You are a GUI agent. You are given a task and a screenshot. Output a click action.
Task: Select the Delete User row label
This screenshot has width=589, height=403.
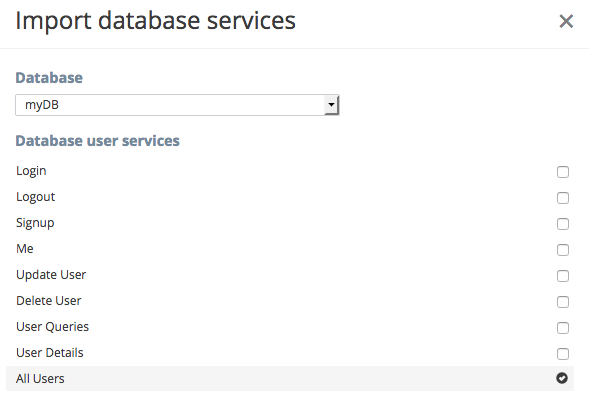pos(49,300)
